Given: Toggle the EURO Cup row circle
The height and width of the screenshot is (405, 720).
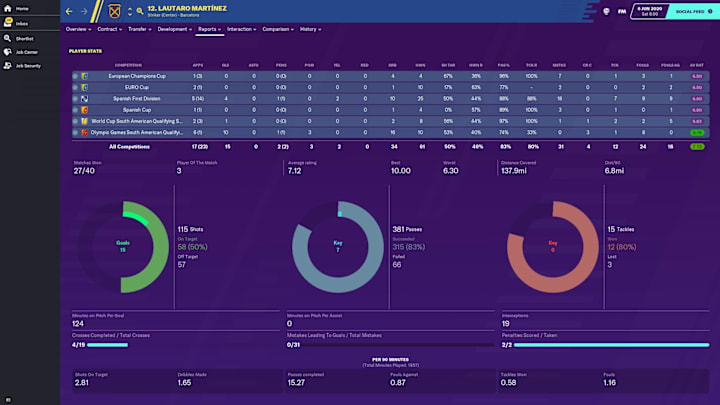Looking at the screenshot, I should point(75,87).
